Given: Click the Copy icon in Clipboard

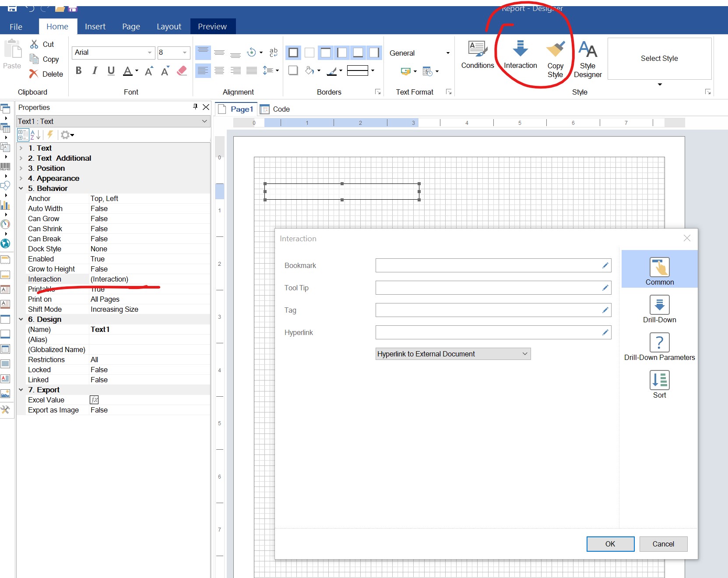Looking at the screenshot, I should click(34, 59).
